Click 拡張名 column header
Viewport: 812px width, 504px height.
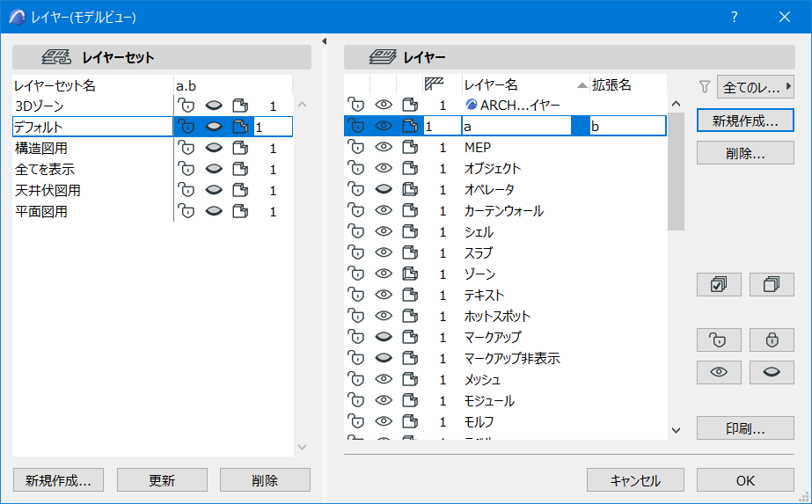627,84
